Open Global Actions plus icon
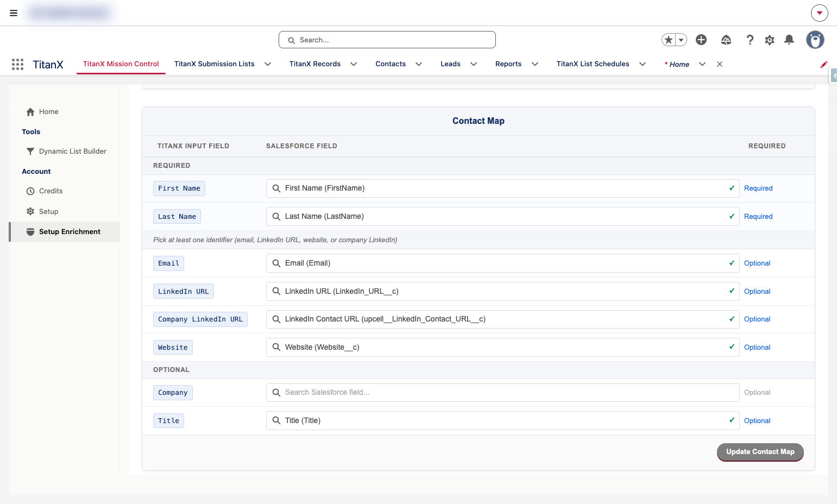The width and height of the screenshot is (837, 504). (x=701, y=40)
